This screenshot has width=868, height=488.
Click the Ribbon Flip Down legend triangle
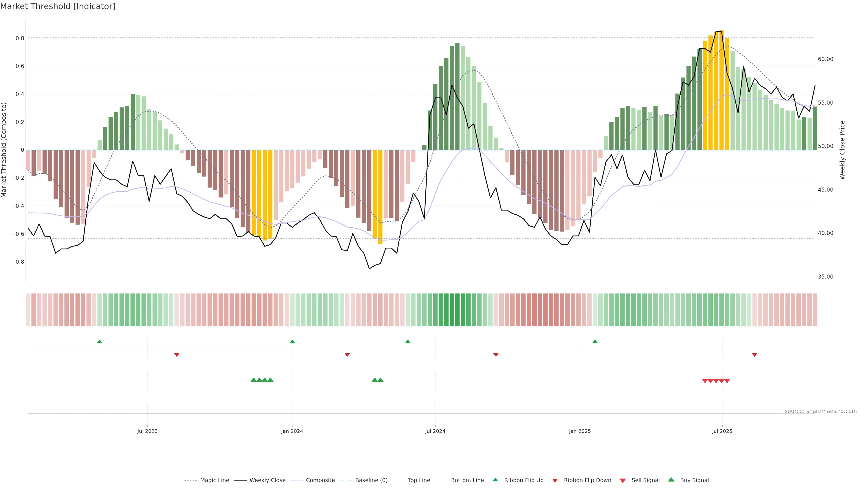(x=555, y=480)
